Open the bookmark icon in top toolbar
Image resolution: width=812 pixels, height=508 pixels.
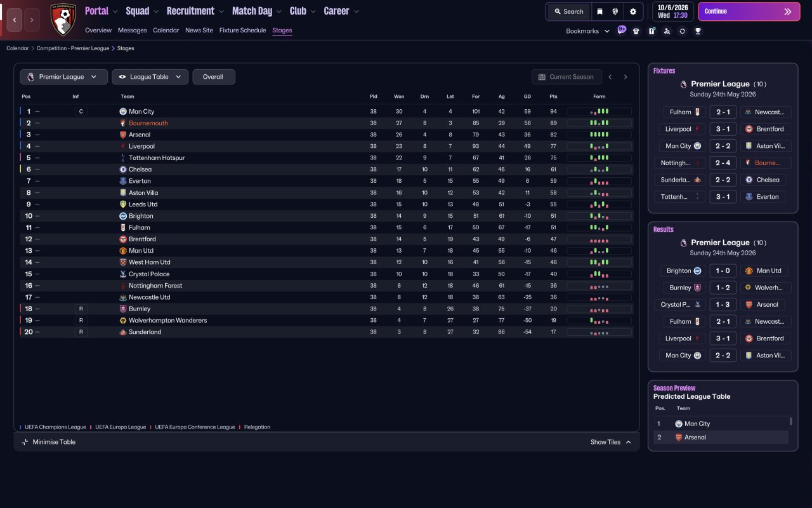click(599, 11)
